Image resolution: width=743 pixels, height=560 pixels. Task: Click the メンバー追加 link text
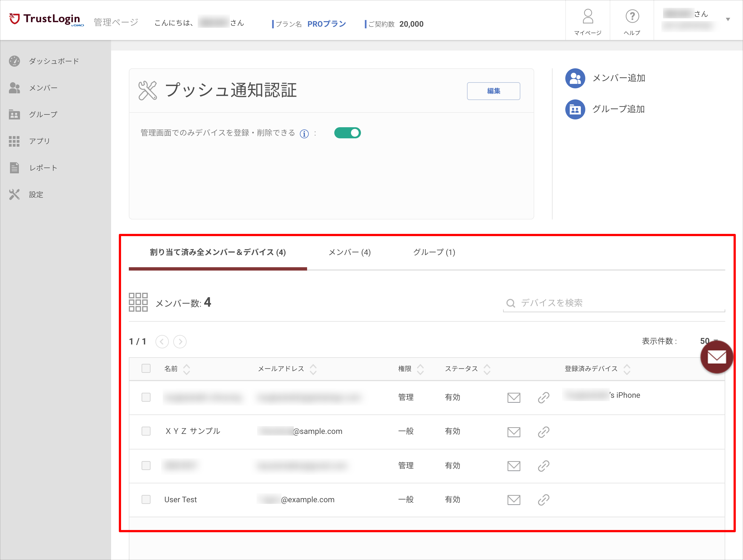619,78
